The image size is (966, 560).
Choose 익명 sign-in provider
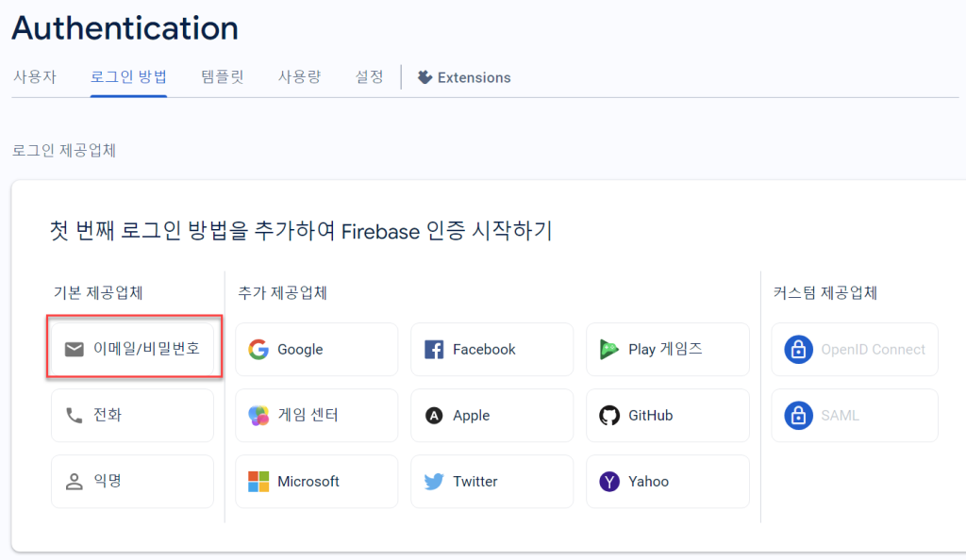click(x=132, y=481)
